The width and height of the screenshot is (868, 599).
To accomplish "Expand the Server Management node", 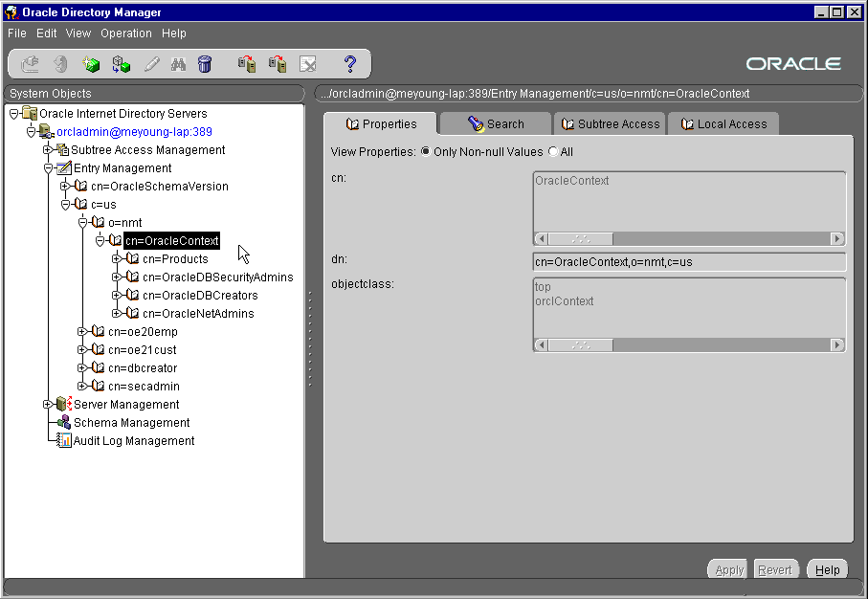I will coord(47,405).
